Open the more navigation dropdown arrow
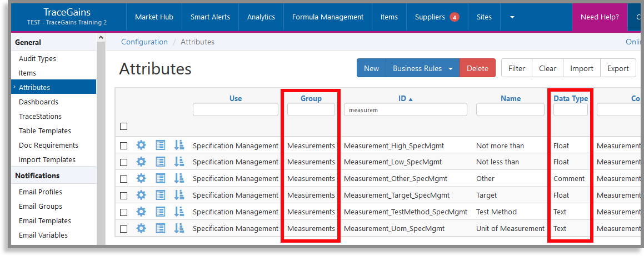This screenshot has width=644, height=256. pyautogui.click(x=512, y=17)
